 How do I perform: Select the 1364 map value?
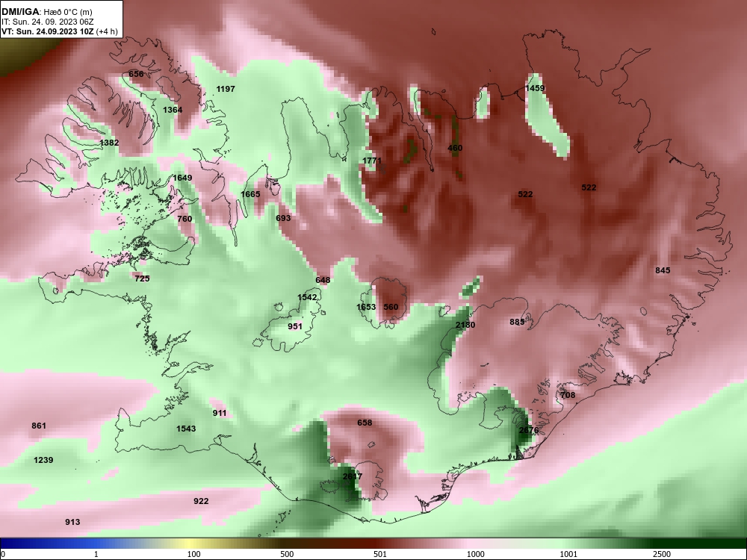coord(173,110)
